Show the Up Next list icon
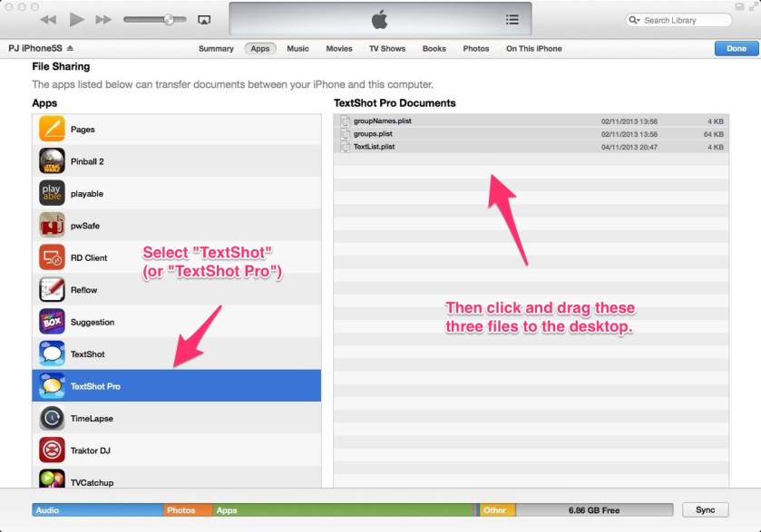Screen dimensions: 761x532 tap(512, 20)
